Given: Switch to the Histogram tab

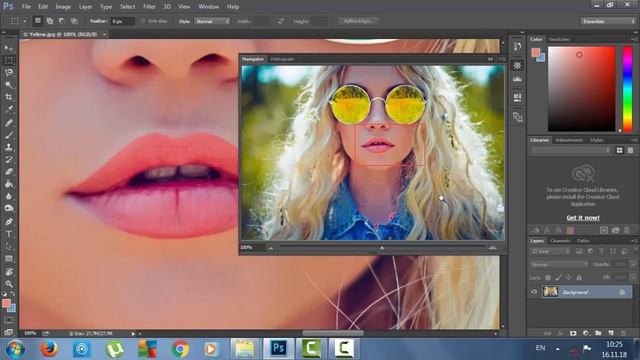Looking at the screenshot, I should tap(282, 59).
